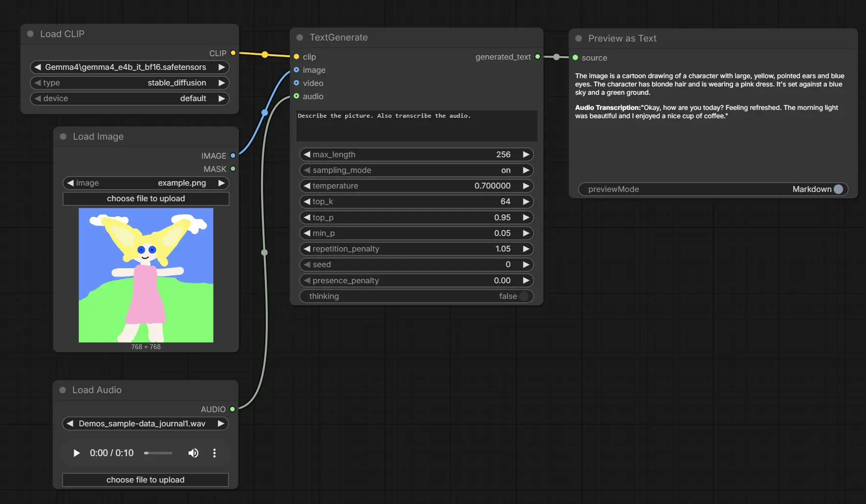Open the audio file selector dropdown
The image size is (866, 504).
tap(145, 423)
